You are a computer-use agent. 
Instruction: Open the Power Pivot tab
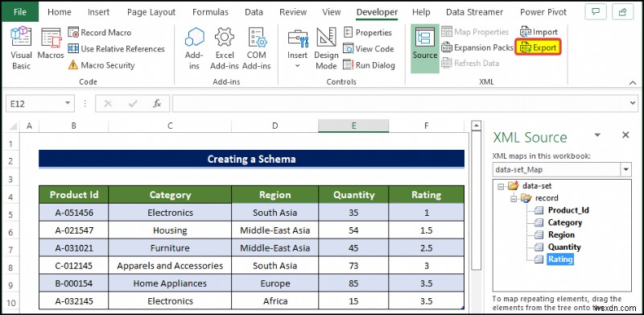pos(543,12)
